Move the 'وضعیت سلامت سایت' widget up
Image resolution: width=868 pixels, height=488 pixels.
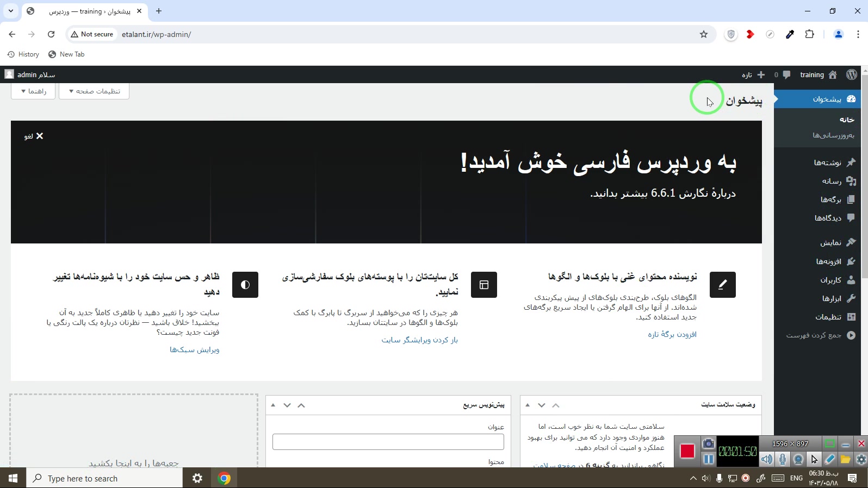coord(556,405)
